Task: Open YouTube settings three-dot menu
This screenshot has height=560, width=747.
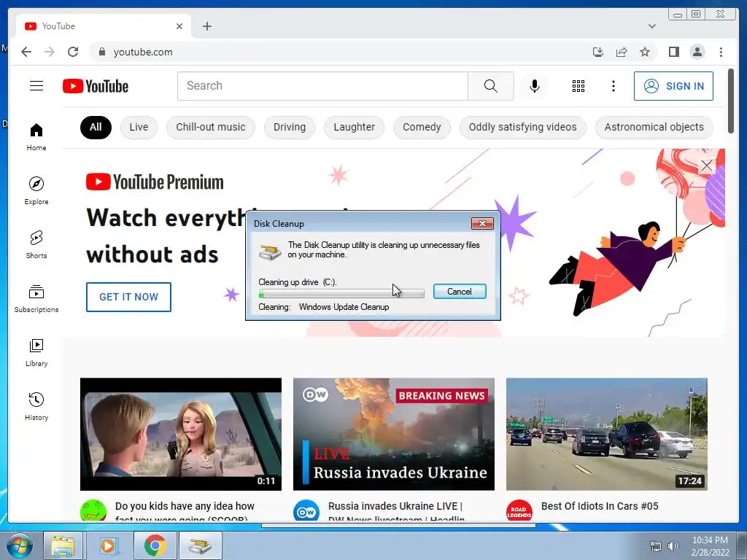Action: 613,86
